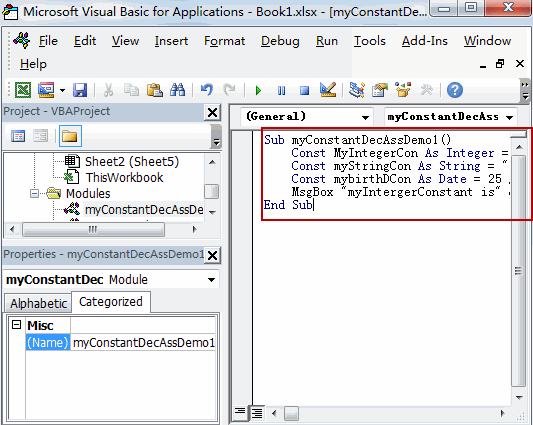The image size is (533, 425).
Task: Click Project pane toolbar overflow arrow
Action: [x=216, y=137]
